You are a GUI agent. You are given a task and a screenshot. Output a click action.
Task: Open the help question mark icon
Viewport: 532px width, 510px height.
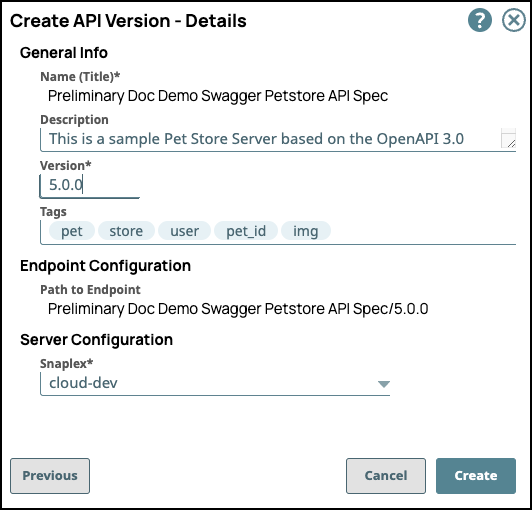coord(480,20)
